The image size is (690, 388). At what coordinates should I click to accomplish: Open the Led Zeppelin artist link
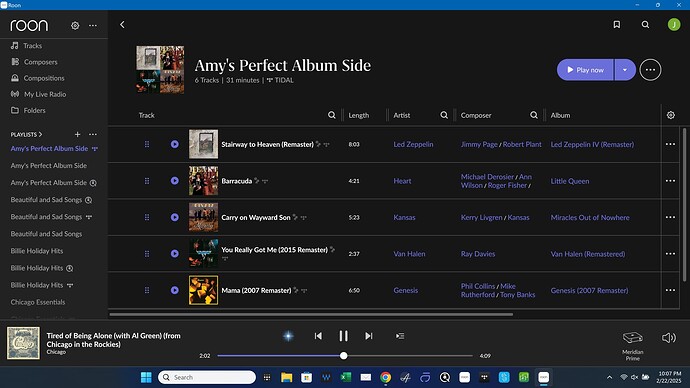click(413, 144)
